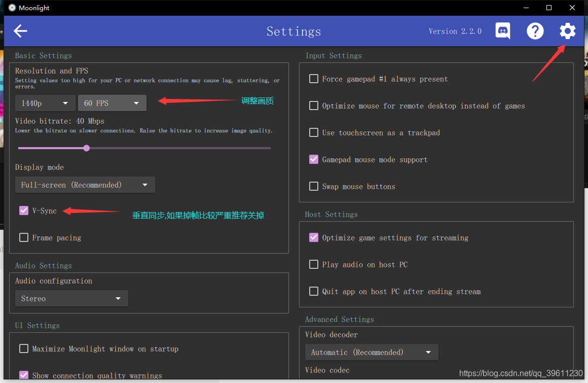
Task: Click the Resolution and FPS label
Action: 51,71
